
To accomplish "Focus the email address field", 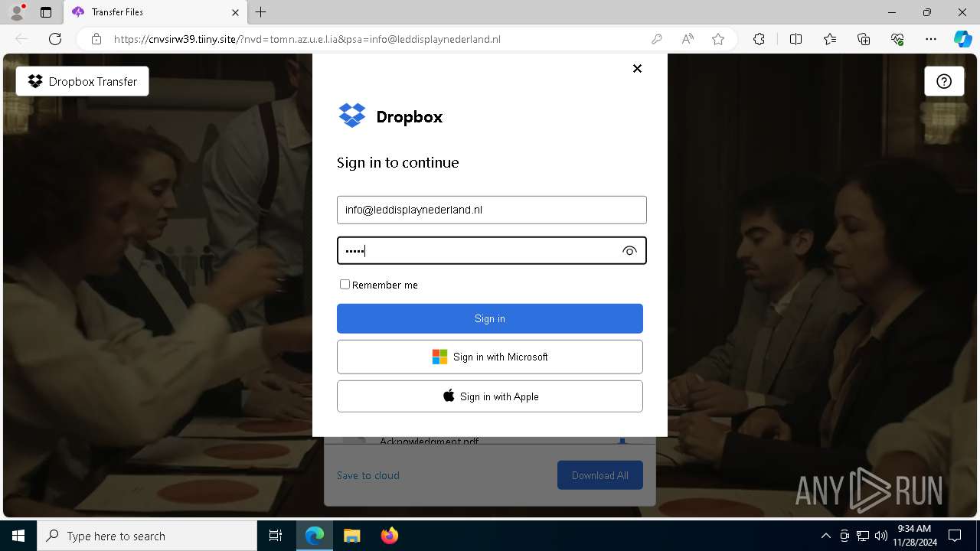I will (x=492, y=210).
